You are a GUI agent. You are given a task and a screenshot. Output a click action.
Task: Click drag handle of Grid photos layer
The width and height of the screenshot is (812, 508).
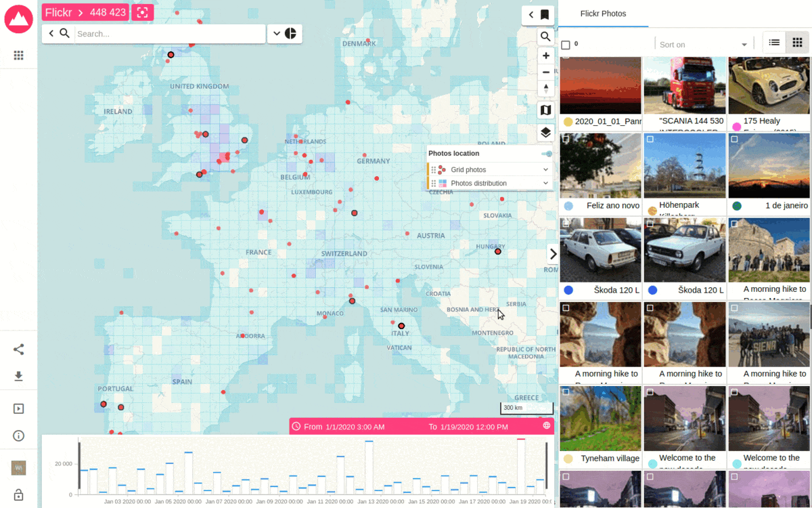pyautogui.click(x=434, y=170)
